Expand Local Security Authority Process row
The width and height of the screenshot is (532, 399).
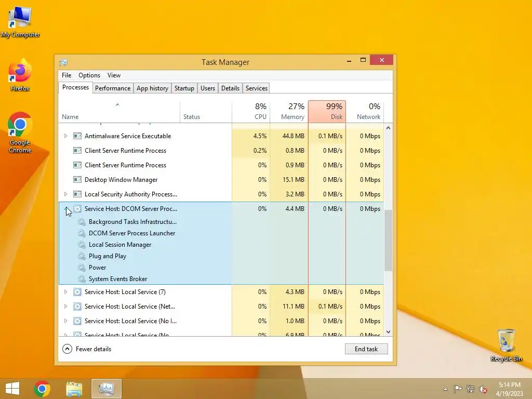click(x=66, y=194)
